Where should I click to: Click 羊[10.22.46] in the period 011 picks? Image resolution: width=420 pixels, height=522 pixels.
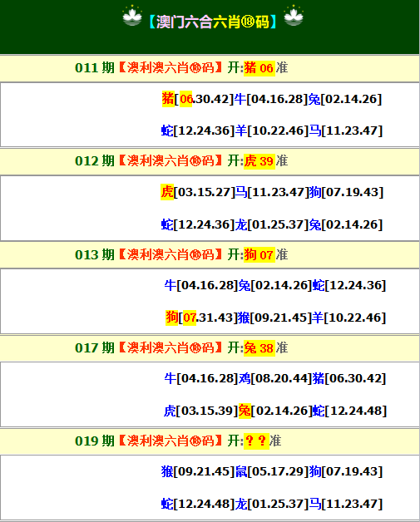pos(272,130)
